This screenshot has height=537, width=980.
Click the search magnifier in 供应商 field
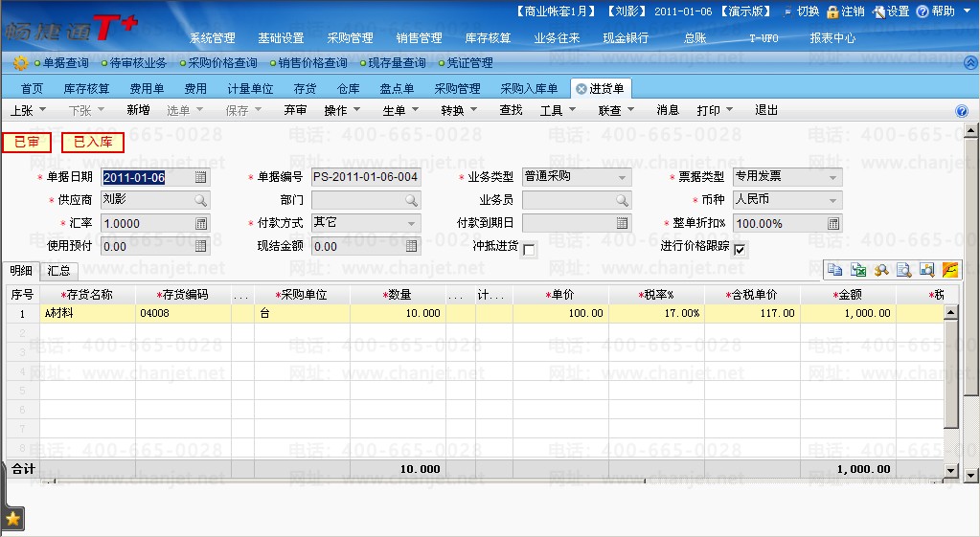[x=200, y=200]
